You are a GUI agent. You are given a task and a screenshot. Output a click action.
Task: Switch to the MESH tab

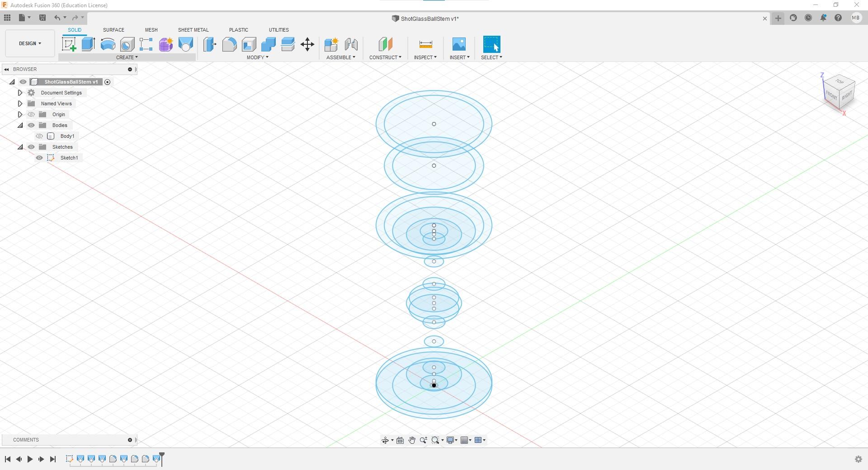coord(151,30)
